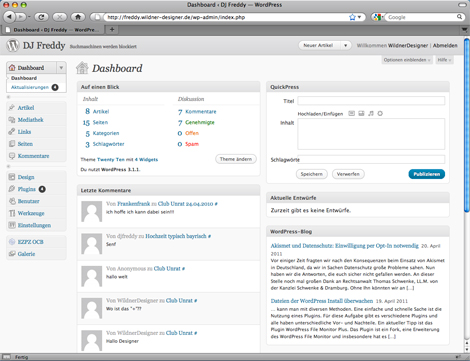Click the Artikel pushpin icon in sidebar
This screenshot has height=361, width=470.
[x=12, y=107]
